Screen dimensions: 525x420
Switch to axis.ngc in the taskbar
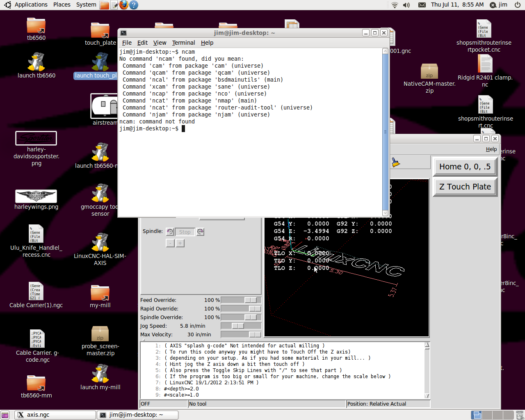click(56, 415)
